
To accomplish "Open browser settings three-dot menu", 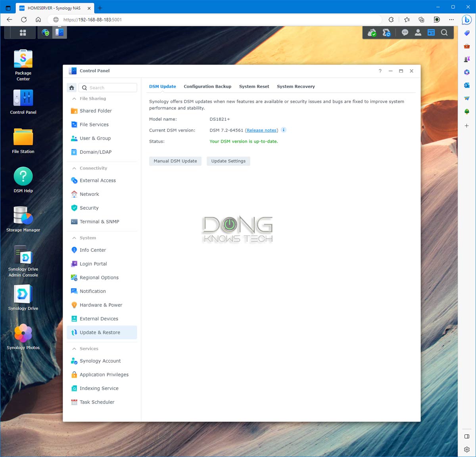I will [x=451, y=19].
